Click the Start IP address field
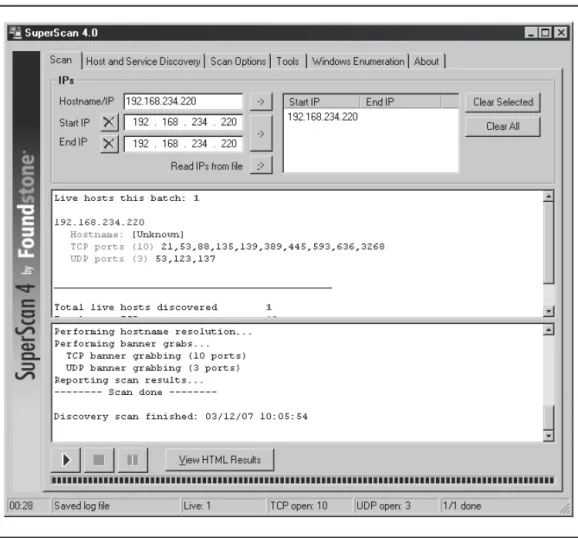The width and height of the screenshot is (578, 538). 183,122
